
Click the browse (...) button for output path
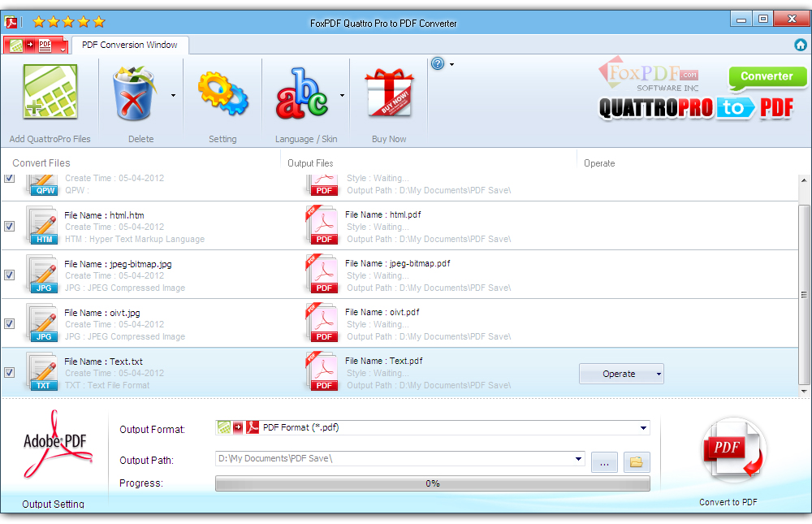click(x=604, y=461)
